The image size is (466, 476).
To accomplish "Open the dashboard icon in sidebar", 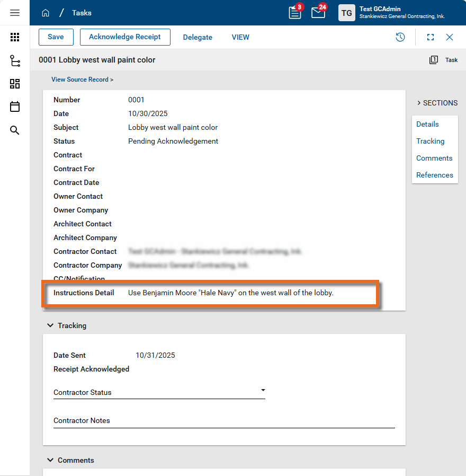I will (x=15, y=84).
